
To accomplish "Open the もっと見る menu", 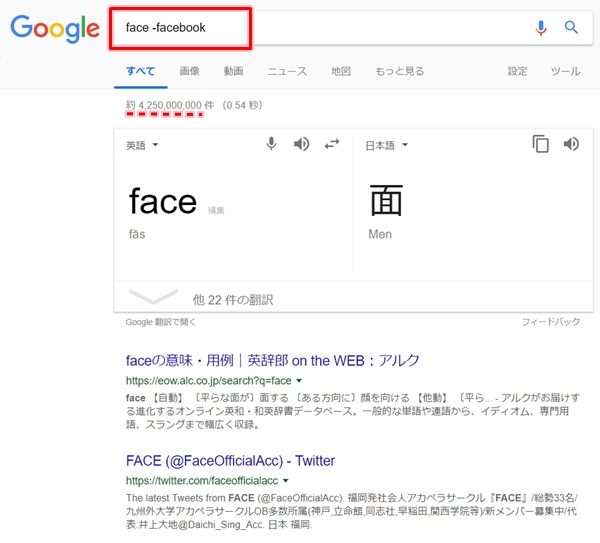I will tap(399, 71).
